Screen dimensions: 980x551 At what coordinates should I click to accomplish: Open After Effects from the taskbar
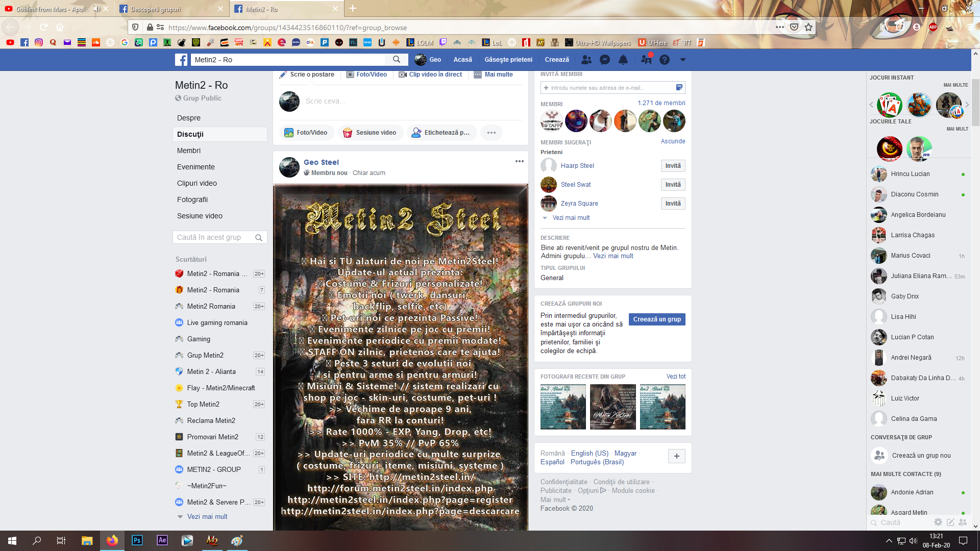(162, 540)
